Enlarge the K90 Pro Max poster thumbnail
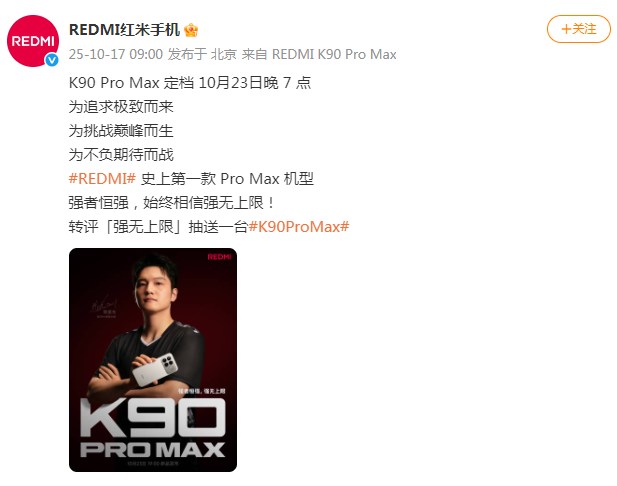Image resolution: width=617 pixels, height=486 pixels. (153, 360)
